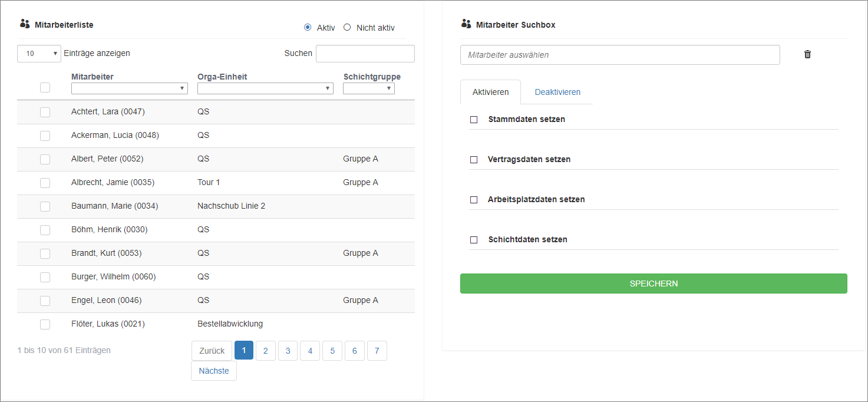The height and width of the screenshot is (402, 868).
Task: Switch to the Deaktivieren tab
Action: point(557,92)
